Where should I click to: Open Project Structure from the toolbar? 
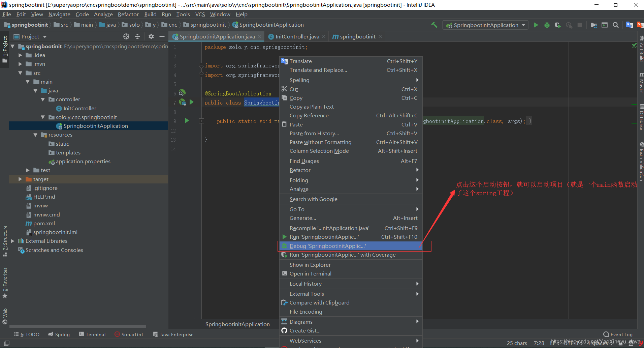[x=594, y=25]
